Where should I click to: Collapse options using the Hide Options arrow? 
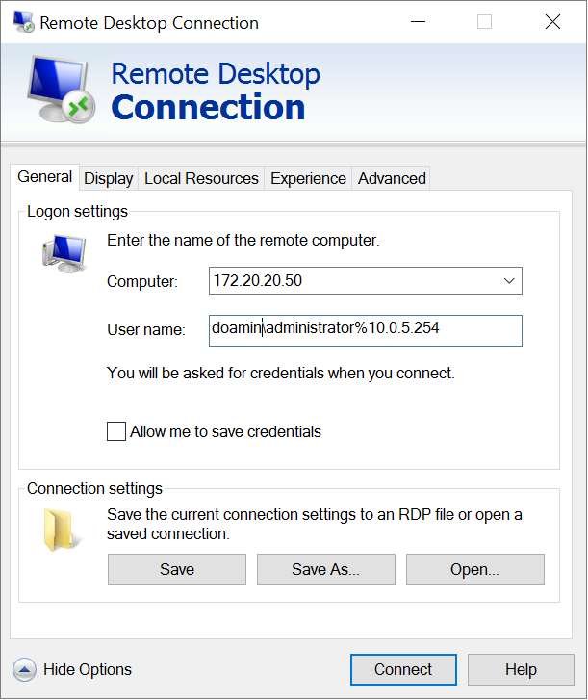[25, 669]
